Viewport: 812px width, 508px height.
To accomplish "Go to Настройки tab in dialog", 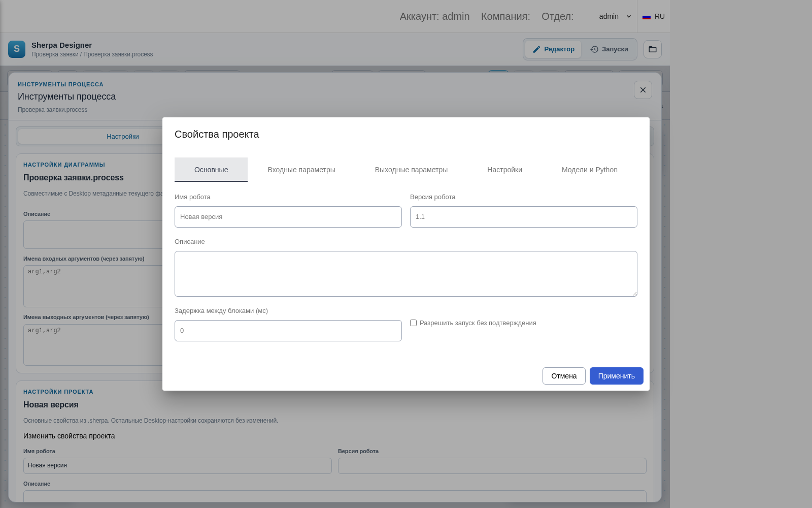I will (x=504, y=170).
